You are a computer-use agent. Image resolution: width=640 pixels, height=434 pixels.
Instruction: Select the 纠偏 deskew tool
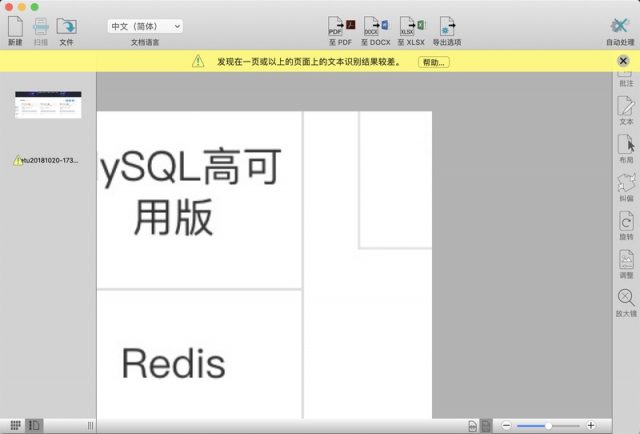[626, 187]
